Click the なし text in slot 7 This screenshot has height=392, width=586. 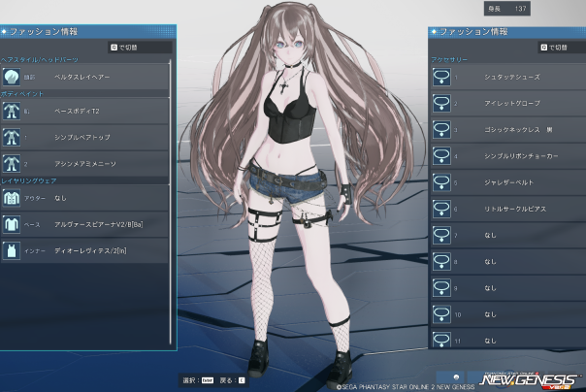coord(490,236)
